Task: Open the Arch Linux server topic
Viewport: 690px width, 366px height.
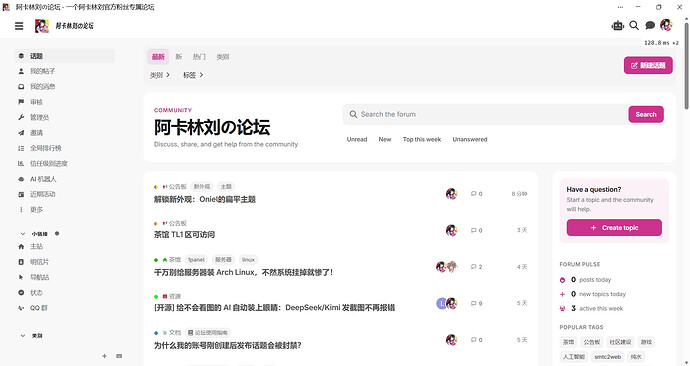Action: (x=243, y=272)
